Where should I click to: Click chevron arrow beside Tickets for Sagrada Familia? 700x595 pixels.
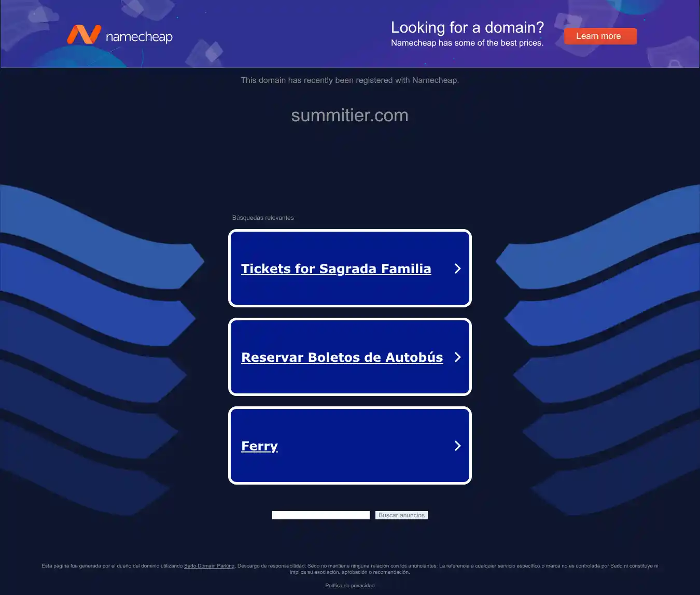(x=457, y=268)
